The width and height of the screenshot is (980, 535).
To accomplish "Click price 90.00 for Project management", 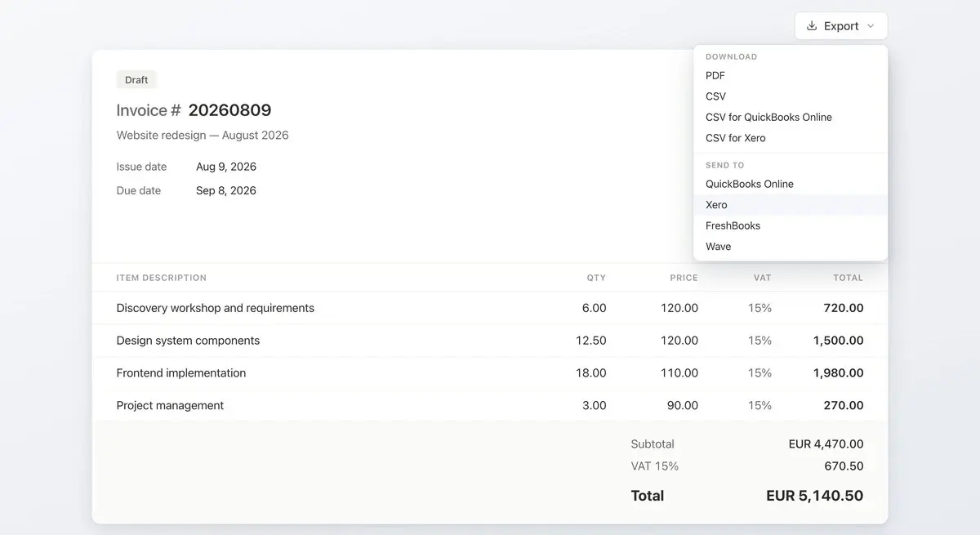I will coord(683,405).
